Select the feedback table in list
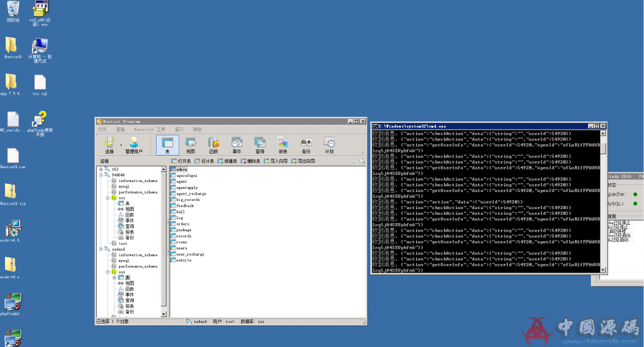This screenshot has width=644, height=347. click(x=182, y=205)
